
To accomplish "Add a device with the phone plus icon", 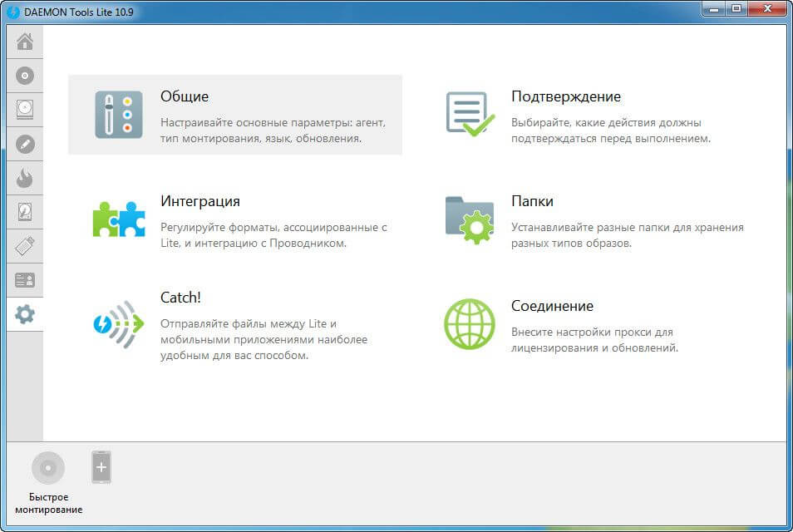I will click(101, 467).
